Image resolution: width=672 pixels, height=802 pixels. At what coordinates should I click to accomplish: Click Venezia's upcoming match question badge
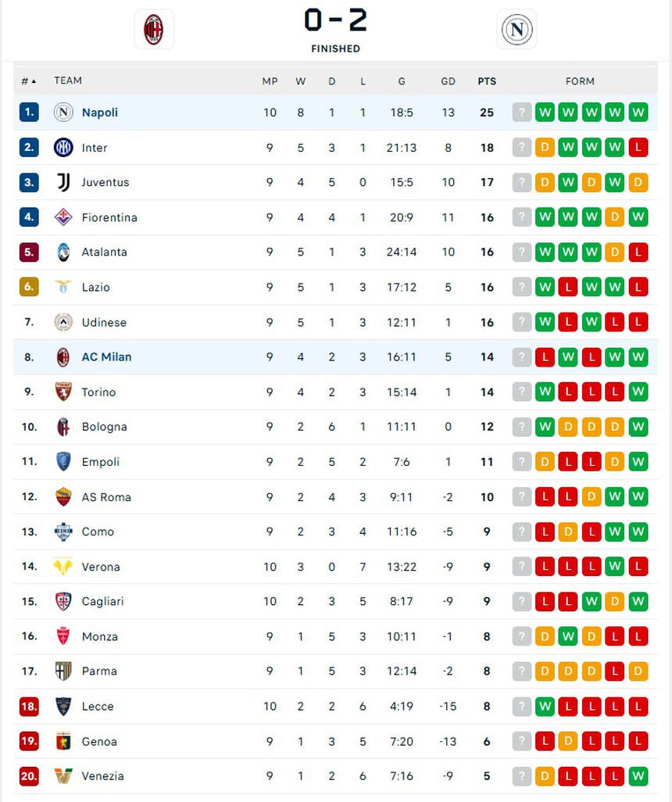pos(521,776)
